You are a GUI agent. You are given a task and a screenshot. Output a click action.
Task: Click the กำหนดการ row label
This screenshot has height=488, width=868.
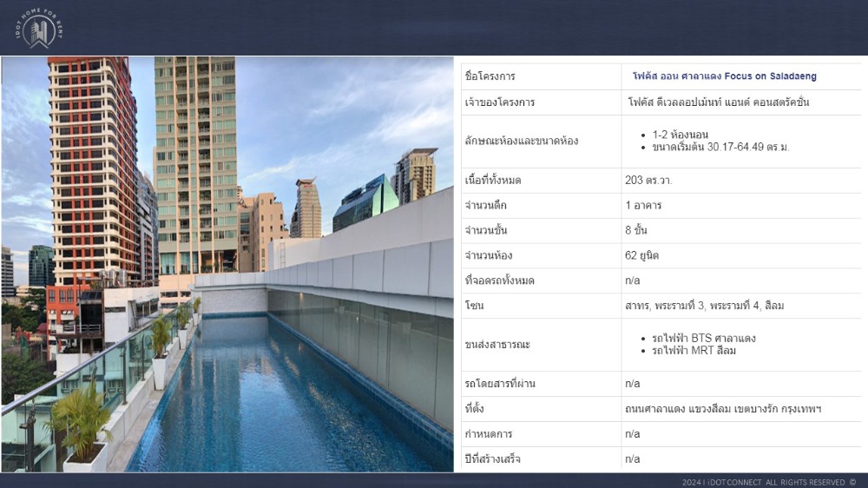click(x=488, y=434)
